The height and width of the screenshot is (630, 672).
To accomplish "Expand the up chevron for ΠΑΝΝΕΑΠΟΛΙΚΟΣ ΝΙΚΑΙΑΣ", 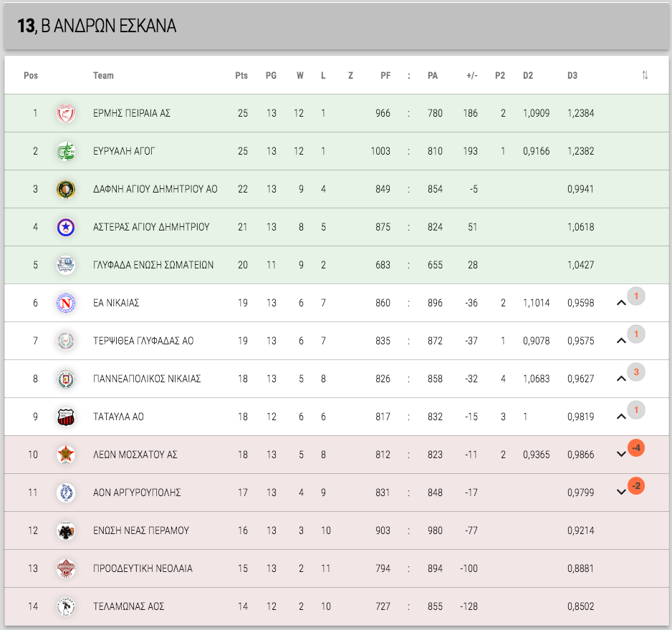I will (x=621, y=379).
